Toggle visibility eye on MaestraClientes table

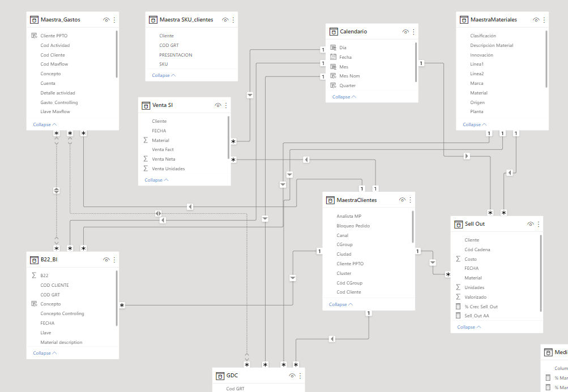[402, 200]
